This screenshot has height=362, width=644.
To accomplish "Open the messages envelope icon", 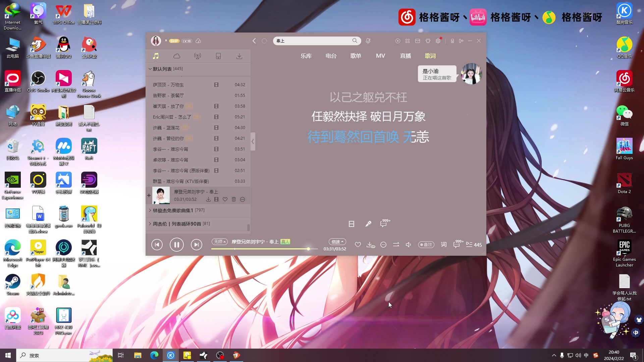I will point(418,41).
